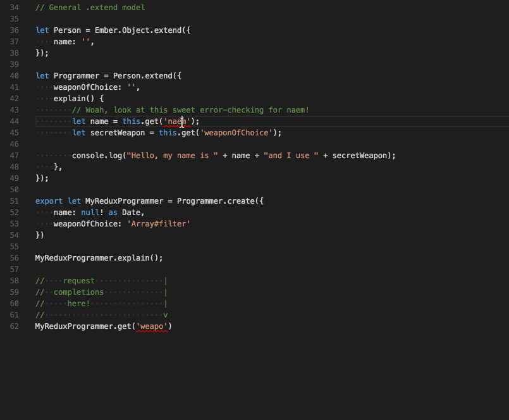Click the underlined 'weapo' string on line 62
Viewport: 509px width, 420px height.
(152, 326)
